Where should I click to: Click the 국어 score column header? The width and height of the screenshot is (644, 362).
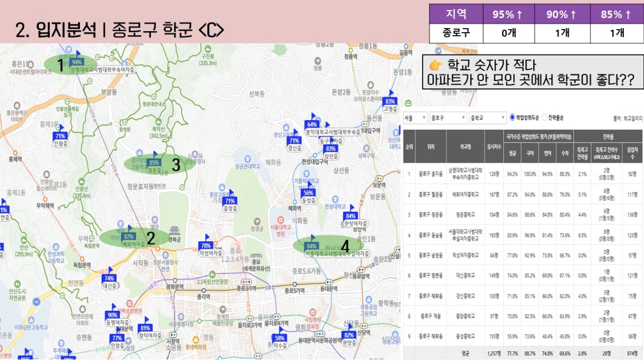click(530, 153)
